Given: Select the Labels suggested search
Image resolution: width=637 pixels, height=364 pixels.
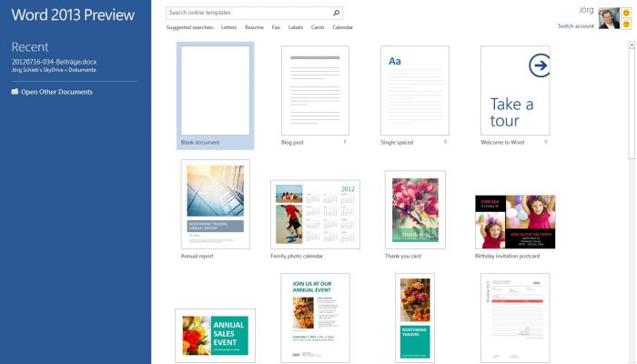Looking at the screenshot, I should click(x=296, y=27).
